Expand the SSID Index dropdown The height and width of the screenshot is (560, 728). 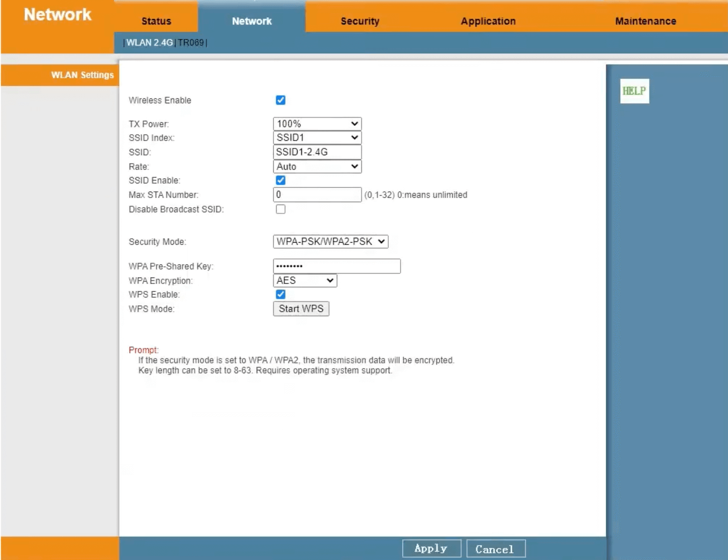[x=317, y=138]
